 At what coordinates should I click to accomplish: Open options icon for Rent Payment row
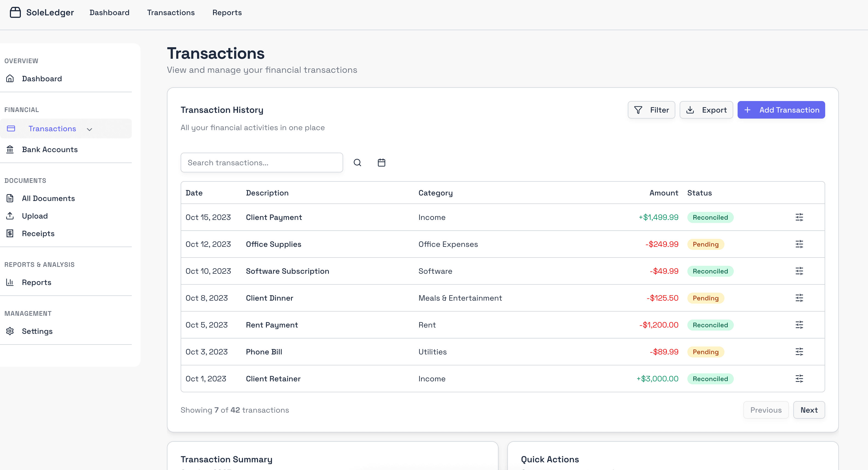799,325
